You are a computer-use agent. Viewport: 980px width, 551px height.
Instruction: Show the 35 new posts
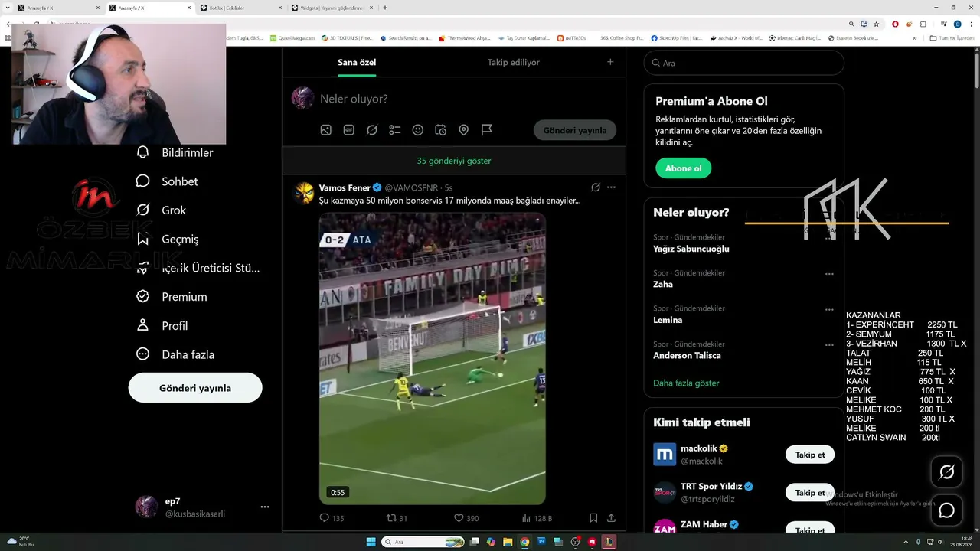(x=454, y=161)
